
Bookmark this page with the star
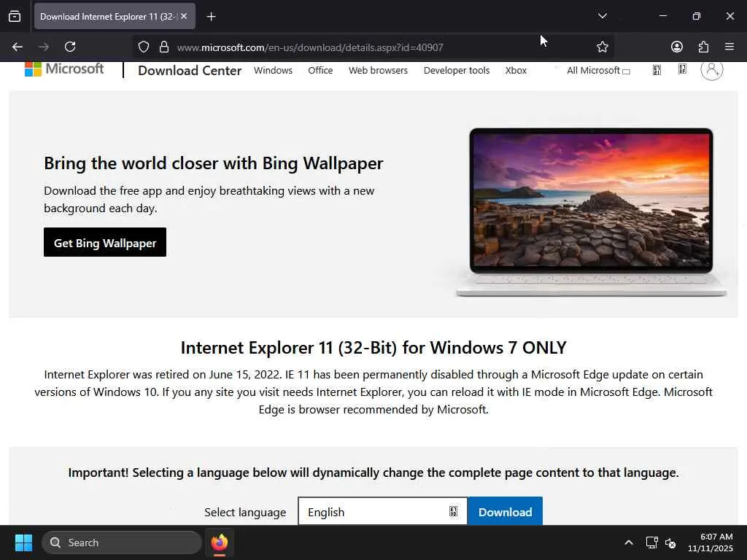[x=602, y=47]
